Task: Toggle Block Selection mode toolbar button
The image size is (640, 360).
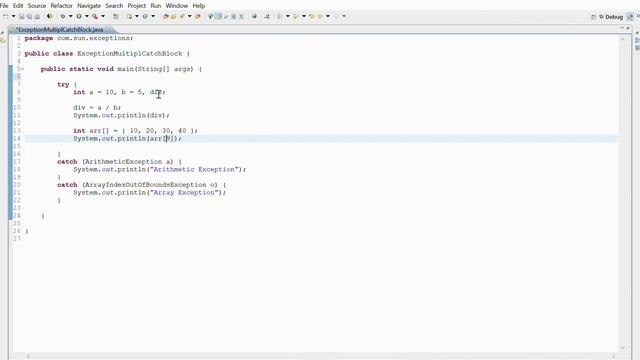Action: click(233, 16)
